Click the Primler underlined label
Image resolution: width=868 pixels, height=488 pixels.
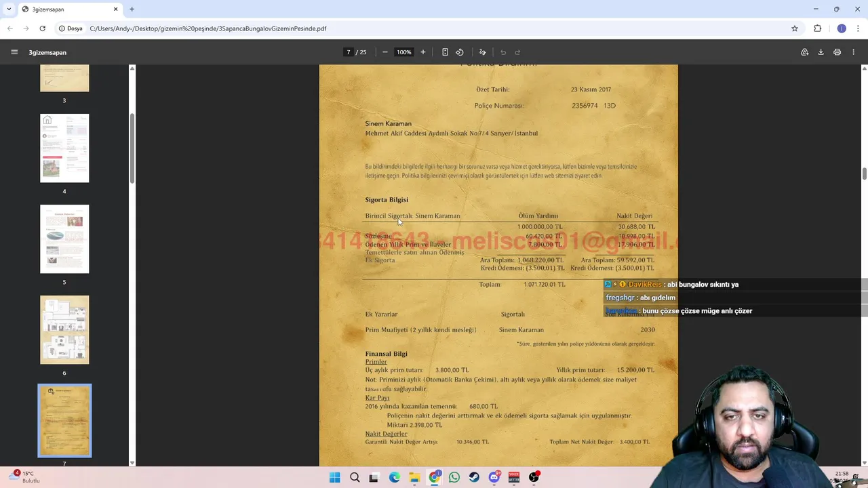376,362
